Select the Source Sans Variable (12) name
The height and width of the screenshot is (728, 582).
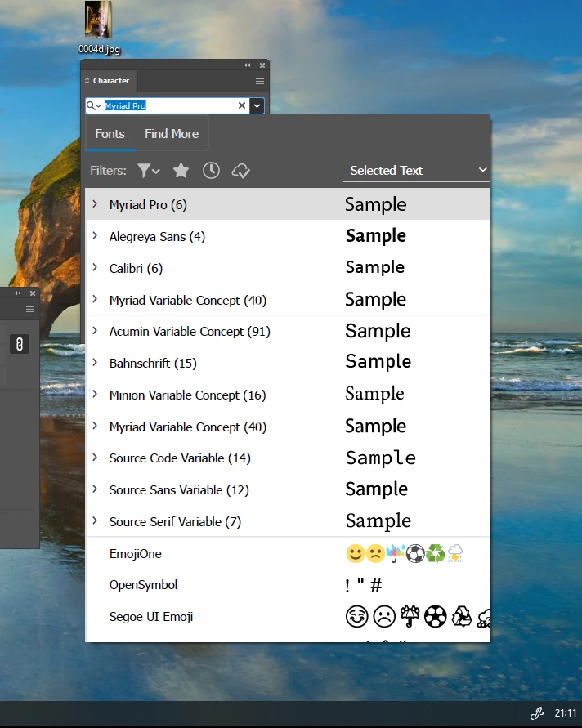coord(179,489)
